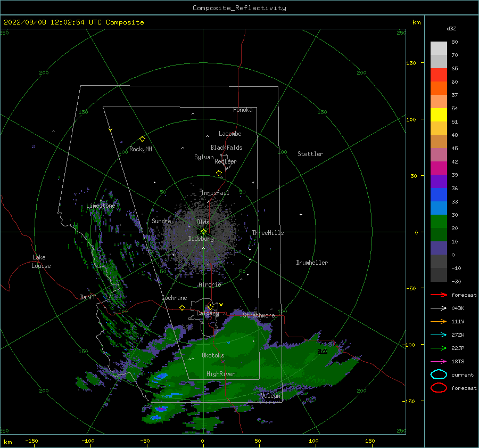The height and width of the screenshot is (448, 479).
Task: Click the red forecast arrow in legend
Action: click(439, 295)
